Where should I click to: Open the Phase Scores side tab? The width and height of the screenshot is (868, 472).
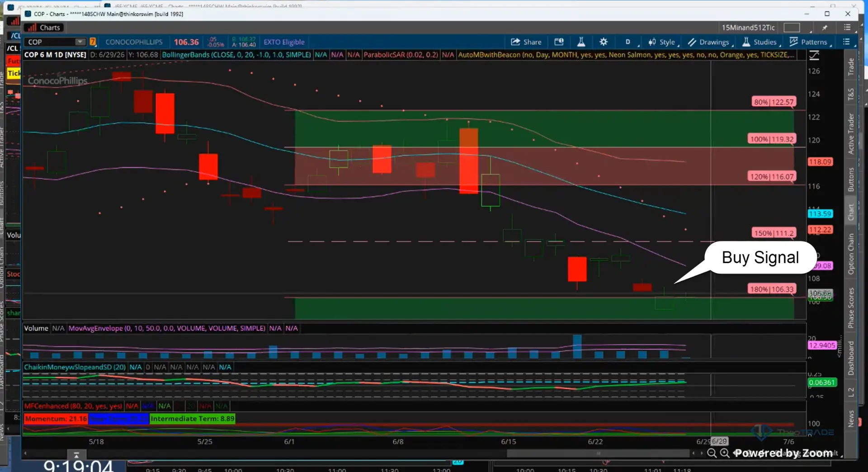pyautogui.click(x=850, y=308)
